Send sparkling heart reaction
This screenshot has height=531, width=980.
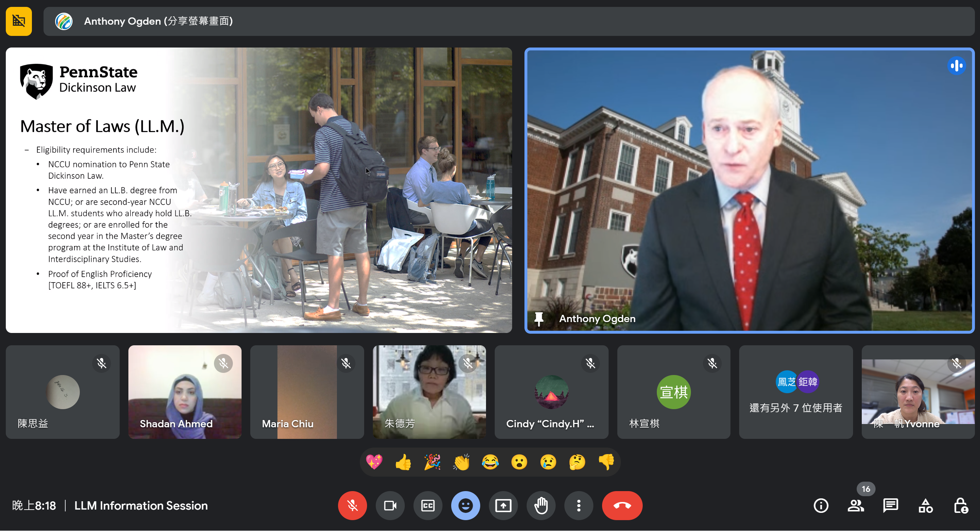(374, 462)
